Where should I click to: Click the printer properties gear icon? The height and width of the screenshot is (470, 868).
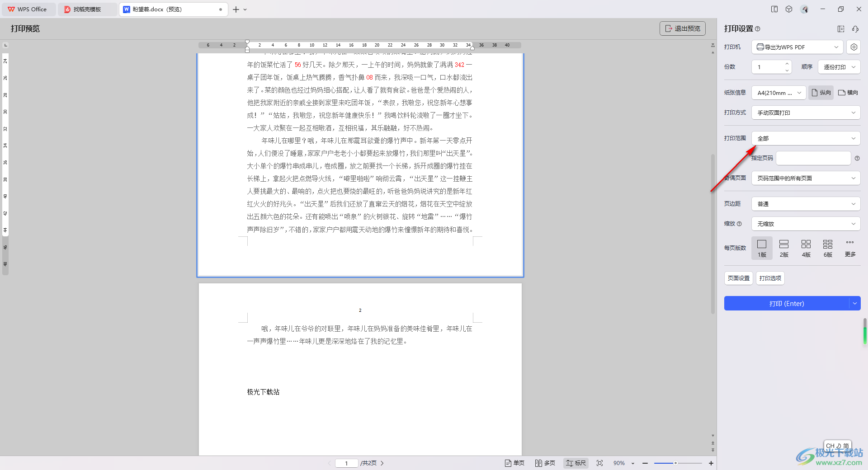click(x=854, y=47)
